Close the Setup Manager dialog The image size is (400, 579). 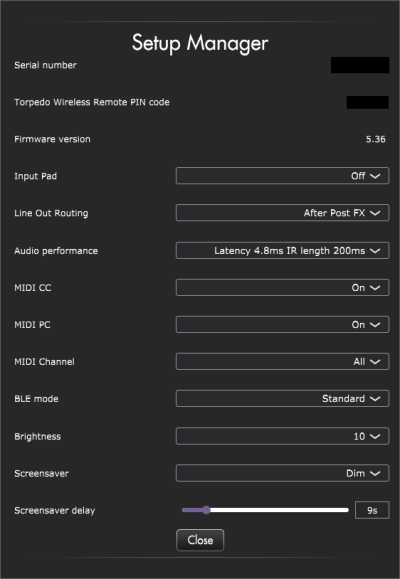click(200, 540)
